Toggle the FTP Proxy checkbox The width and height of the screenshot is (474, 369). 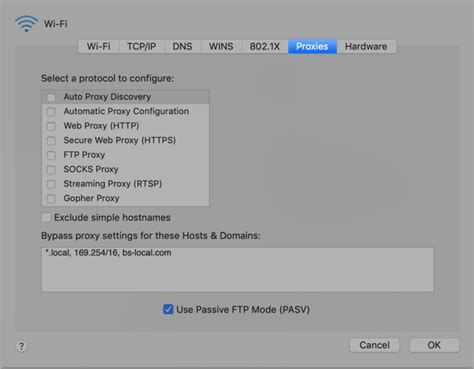pos(51,155)
